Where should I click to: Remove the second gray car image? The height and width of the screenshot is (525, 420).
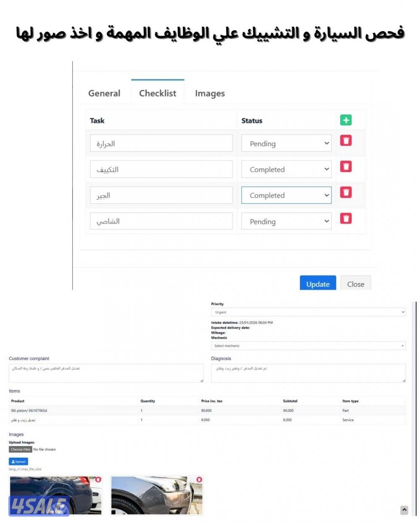199,479
